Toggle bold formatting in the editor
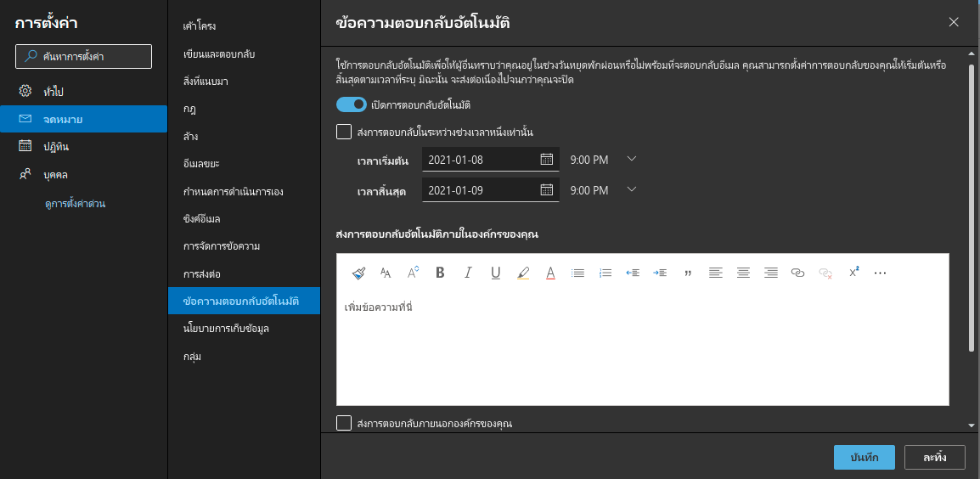Screen dimensions: 980x479 tap(440, 273)
